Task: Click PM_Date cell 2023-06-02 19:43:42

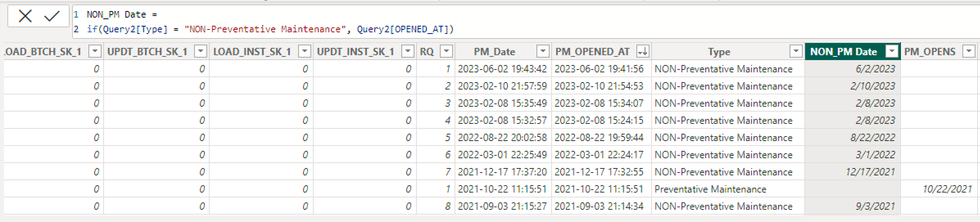Action: pos(503,69)
